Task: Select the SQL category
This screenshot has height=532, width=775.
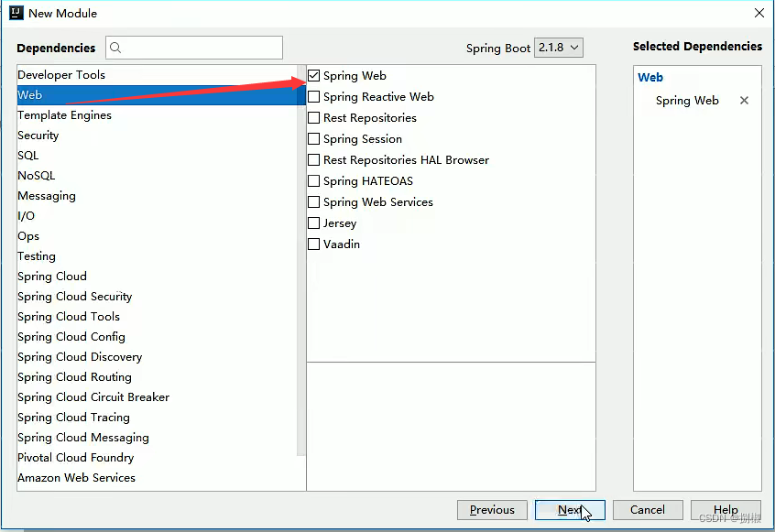Action: pyautogui.click(x=158, y=156)
